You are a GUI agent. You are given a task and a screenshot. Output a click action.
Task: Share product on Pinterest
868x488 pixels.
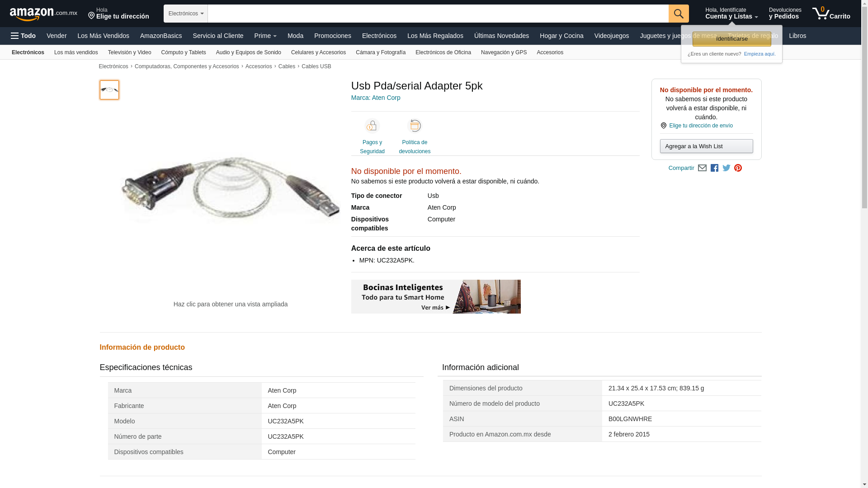coord(738,168)
